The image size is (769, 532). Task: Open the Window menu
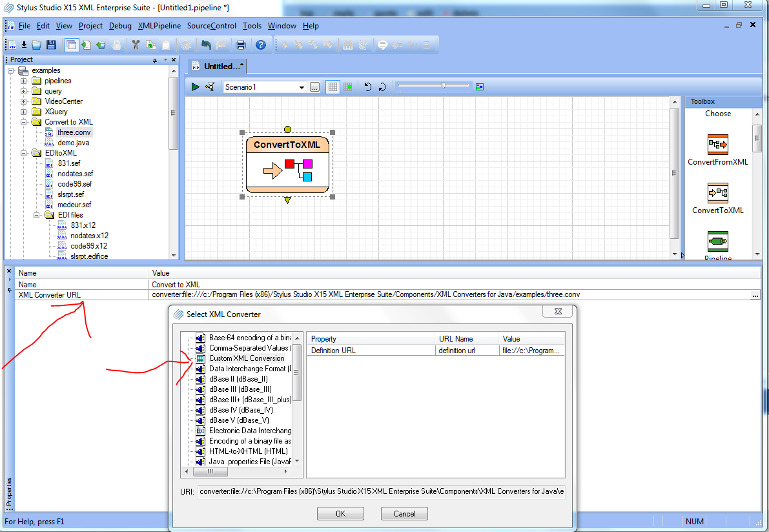(x=282, y=26)
